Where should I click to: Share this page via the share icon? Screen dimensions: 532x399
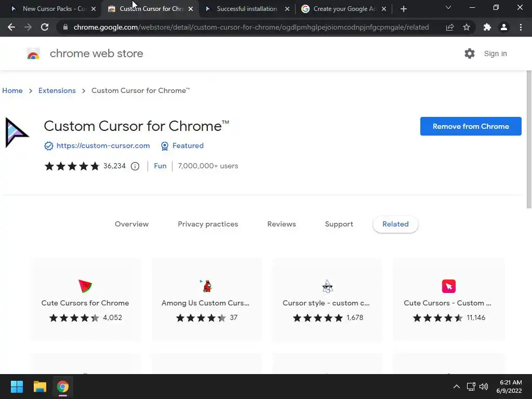point(450,27)
